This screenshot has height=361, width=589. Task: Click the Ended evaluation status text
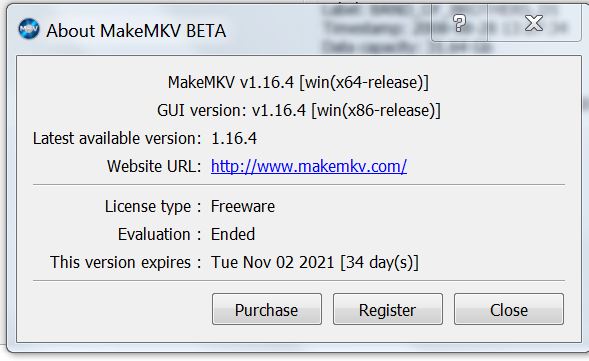(233, 234)
